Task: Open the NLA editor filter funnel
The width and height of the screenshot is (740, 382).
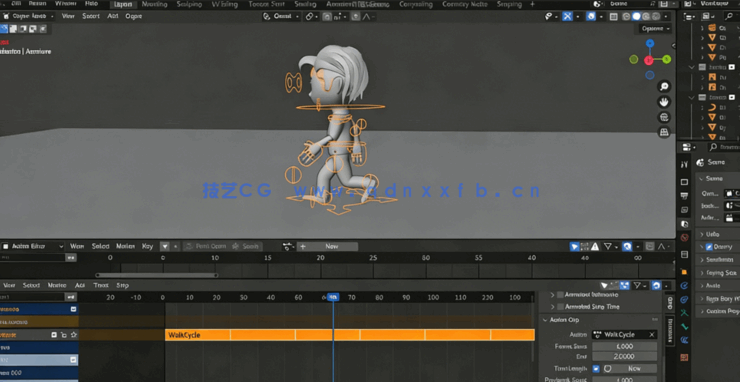Action: point(638,286)
